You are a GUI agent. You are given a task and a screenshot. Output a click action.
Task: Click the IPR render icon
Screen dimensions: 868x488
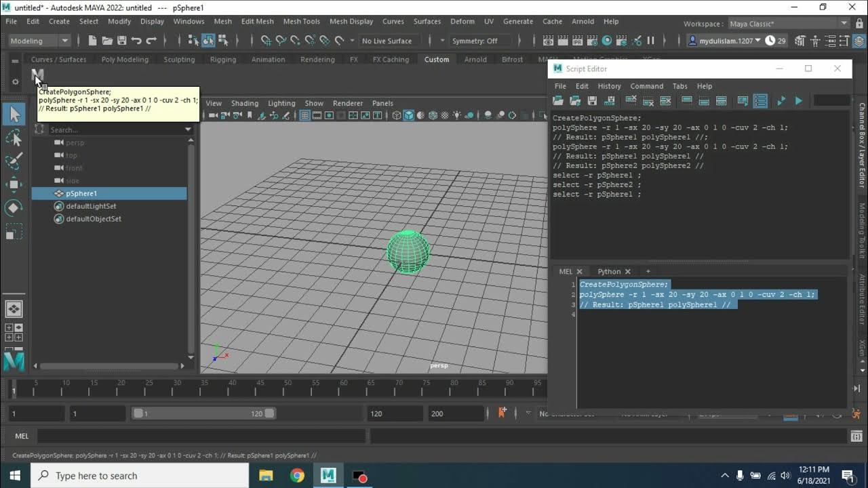point(578,41)
